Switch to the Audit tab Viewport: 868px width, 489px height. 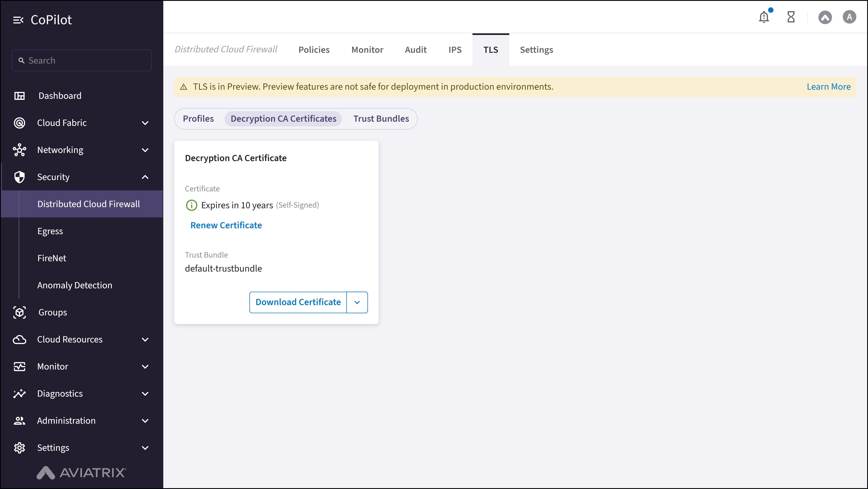[x=416, y=50]
